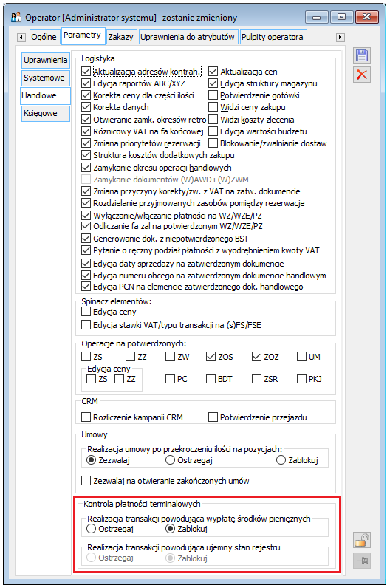
Task: Click the padlock icon on the right
Action: (362, 541)
